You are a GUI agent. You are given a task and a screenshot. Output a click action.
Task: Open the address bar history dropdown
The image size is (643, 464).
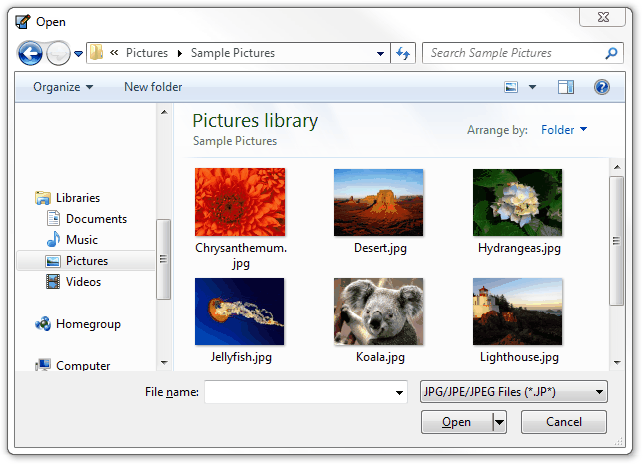(380, 53)
